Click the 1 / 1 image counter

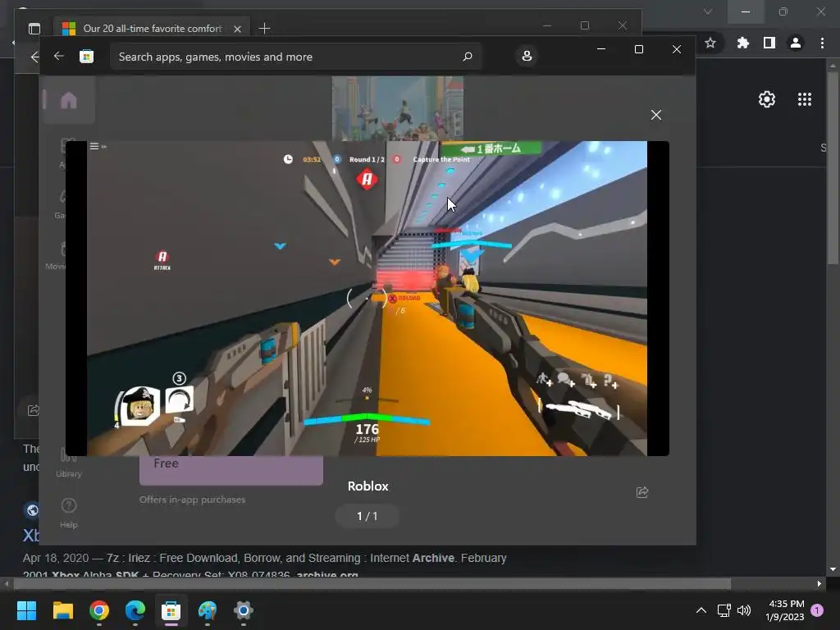367,516
